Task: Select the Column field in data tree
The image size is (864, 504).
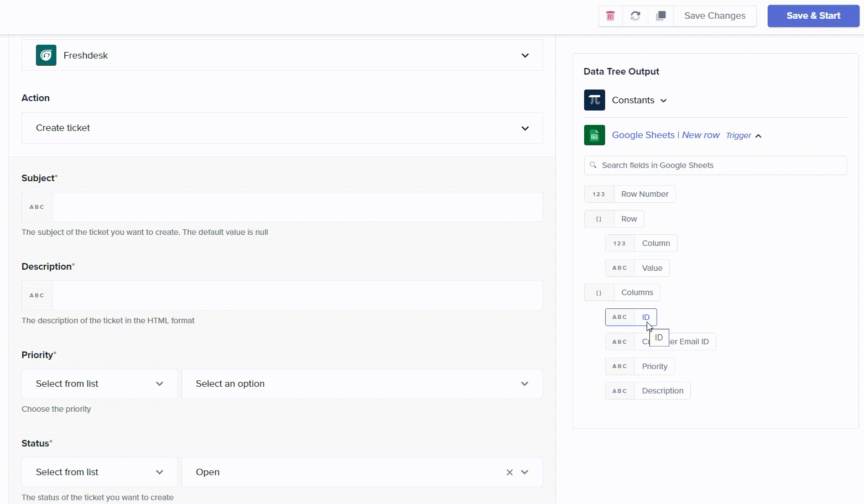Action: [x=641, y=243]
